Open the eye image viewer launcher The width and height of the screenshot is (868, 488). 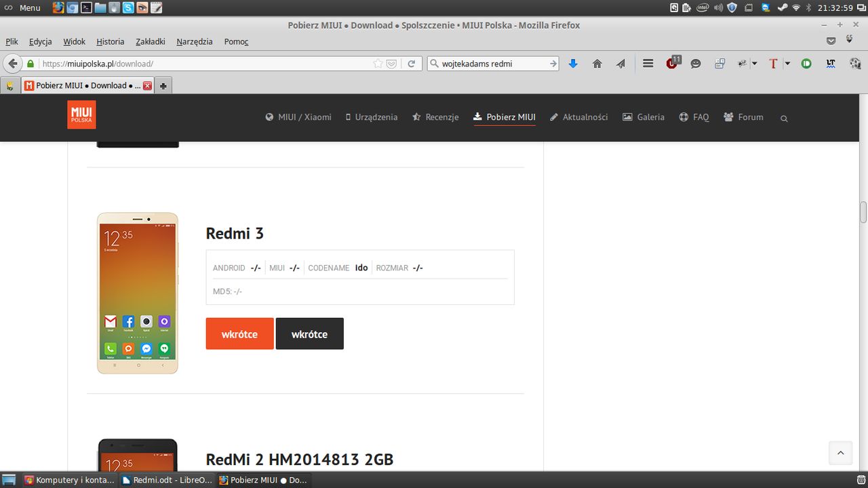tap(142, 7)
